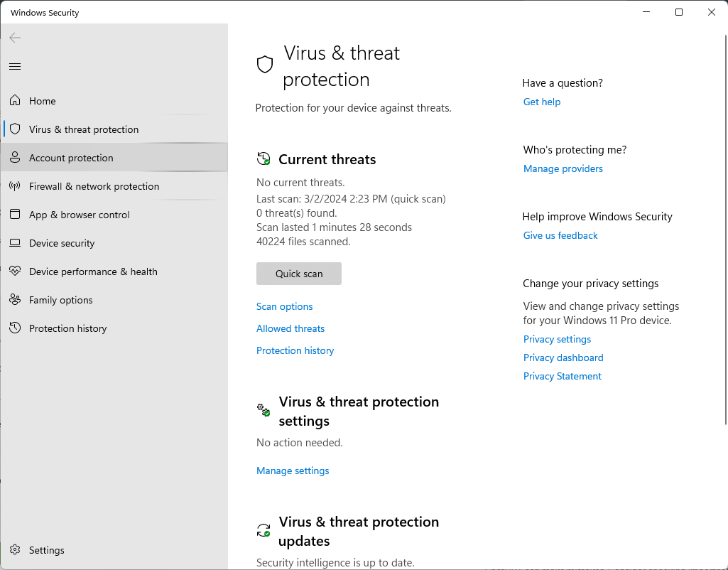Viewport: 728px width, 570px height.
Task: Click the 'Current threats' heading
Action: pos(327,159)
